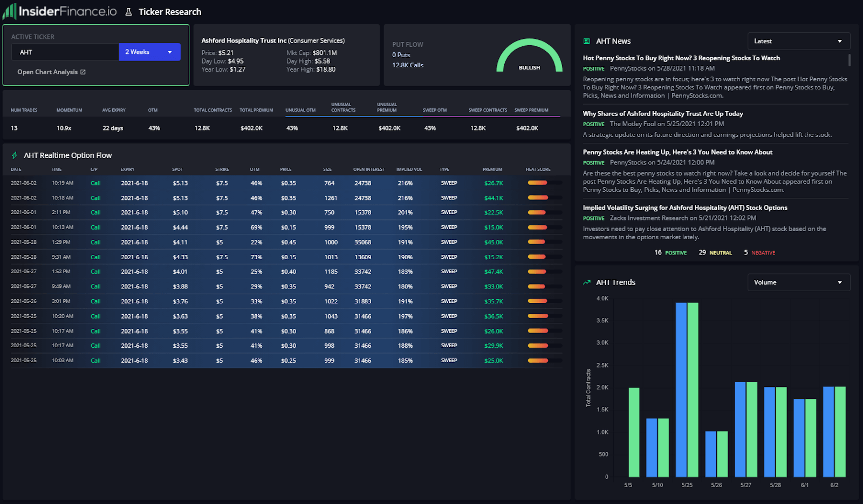
Task: Click the flask icon beside Ticker Research
Action: point(128,12)
